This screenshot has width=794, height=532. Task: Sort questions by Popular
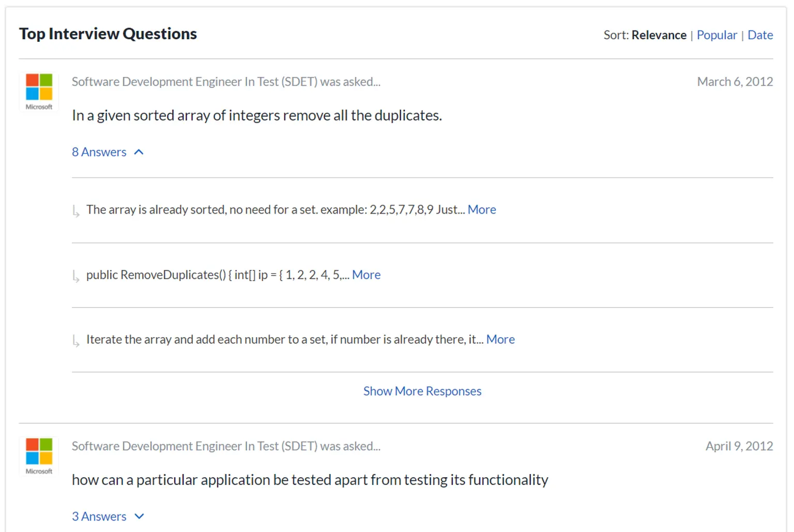click(717, 35)
